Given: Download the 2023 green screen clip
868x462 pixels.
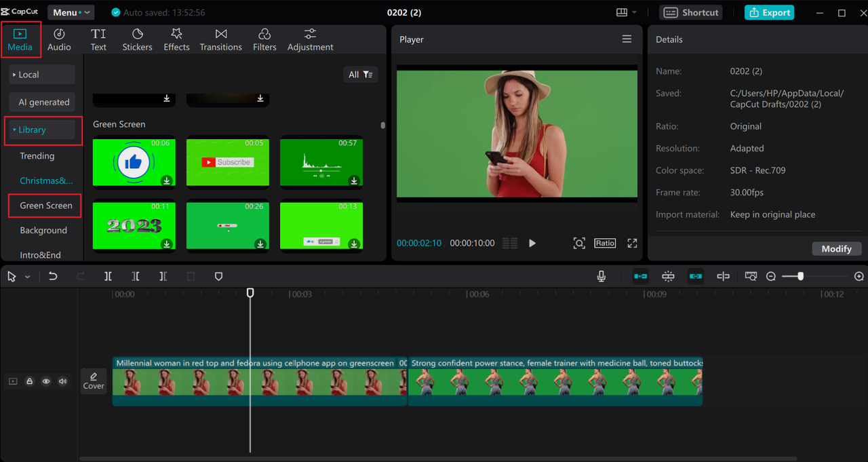Looking at the screenshot, I should coord(167,244).
